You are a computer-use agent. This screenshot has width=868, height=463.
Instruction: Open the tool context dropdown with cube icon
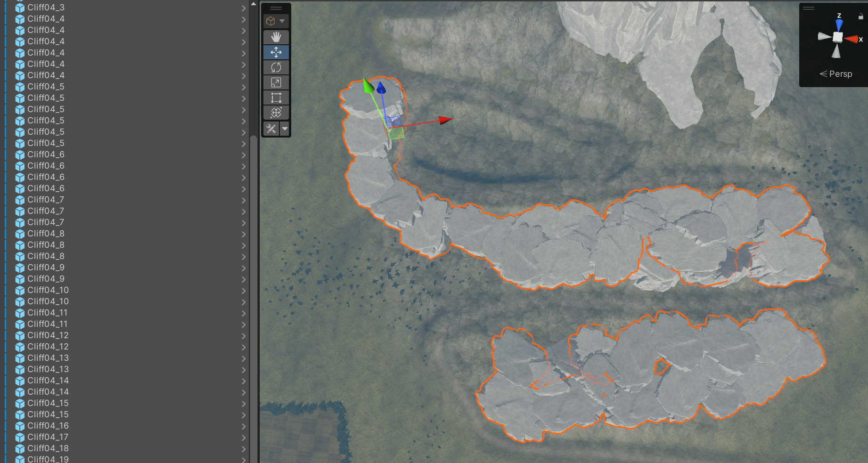[276, 21]
